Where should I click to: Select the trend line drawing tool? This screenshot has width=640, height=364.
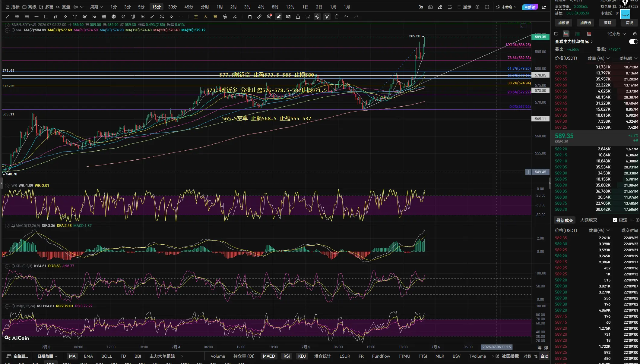coord(8,17)
